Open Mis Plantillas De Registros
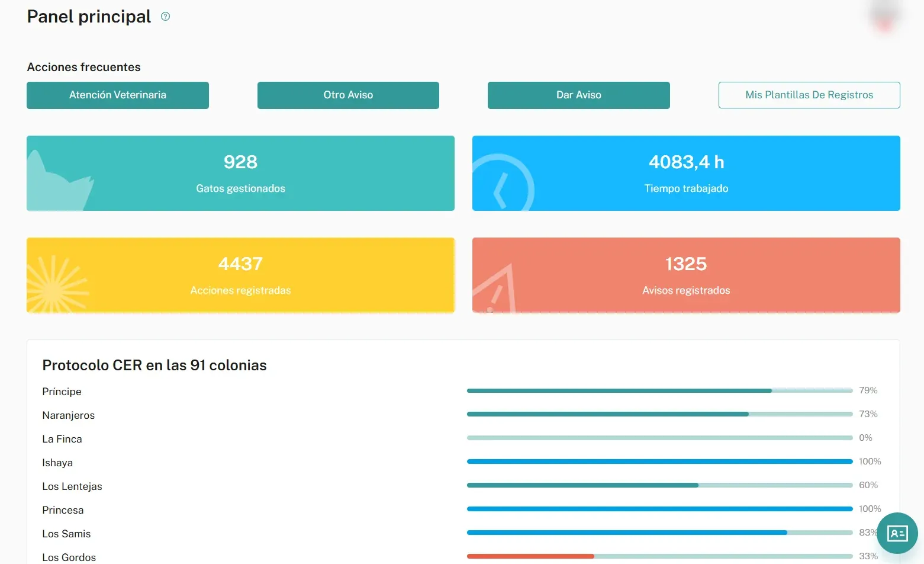The height and width of the screenshot is (564, 924). [809, 95]
